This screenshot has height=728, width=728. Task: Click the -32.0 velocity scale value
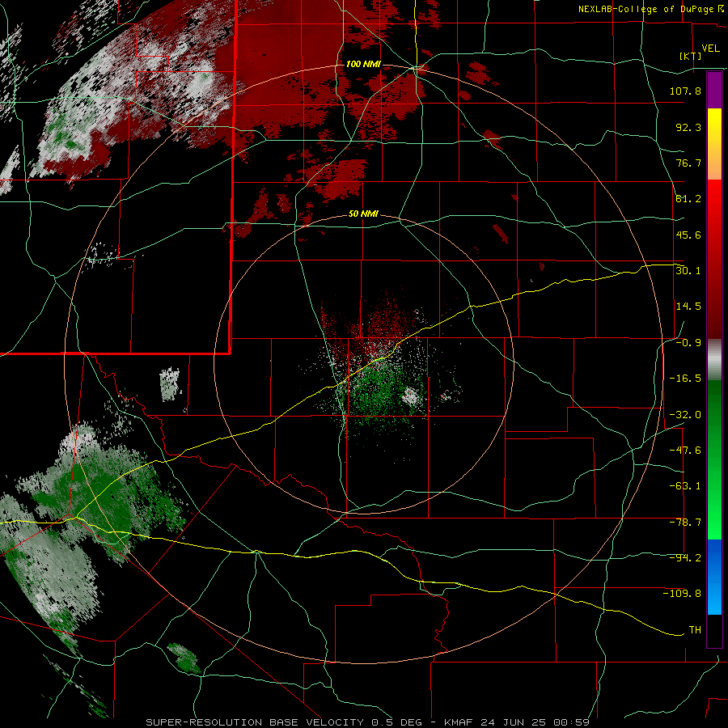[685, 415]
